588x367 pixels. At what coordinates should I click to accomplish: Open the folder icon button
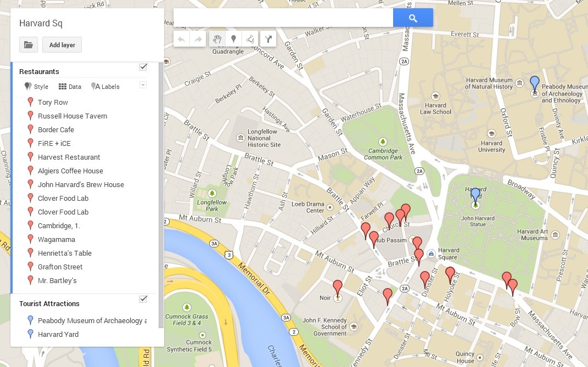[29, 45]
